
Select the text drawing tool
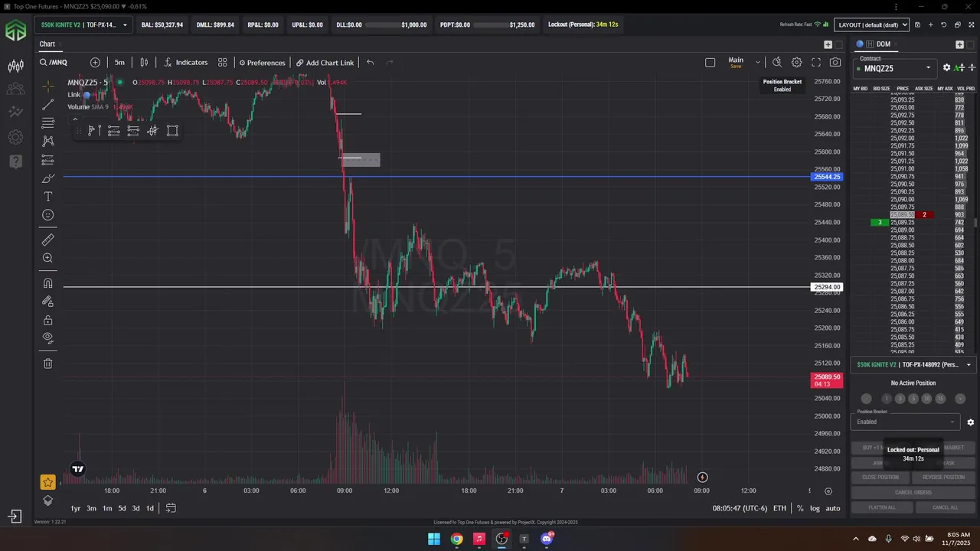47,197
